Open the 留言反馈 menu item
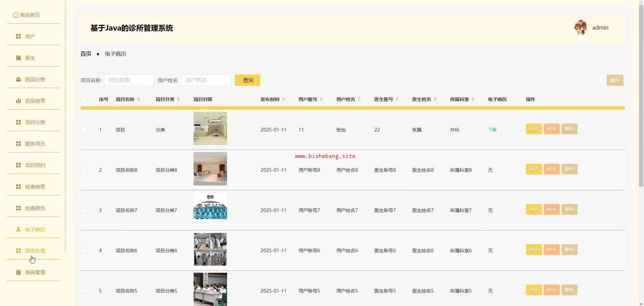The width and height of the screenshot is (644, 306). (x=35, y=251)
